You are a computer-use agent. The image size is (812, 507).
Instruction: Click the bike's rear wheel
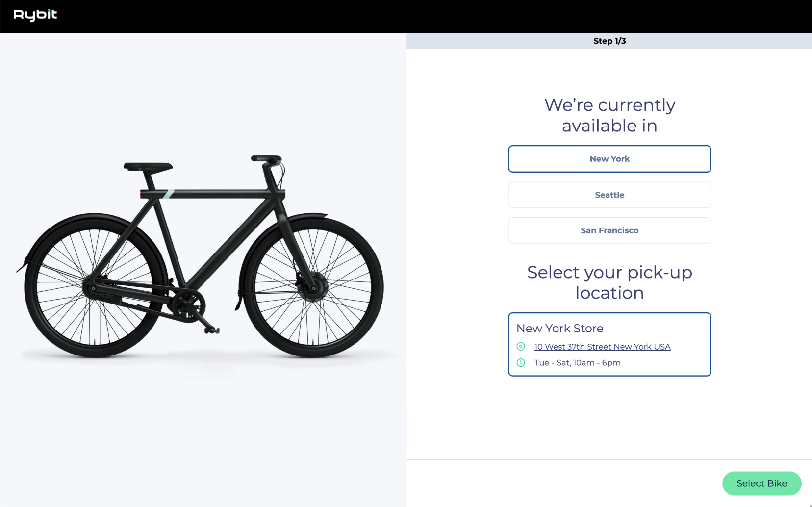coord(95,286)
